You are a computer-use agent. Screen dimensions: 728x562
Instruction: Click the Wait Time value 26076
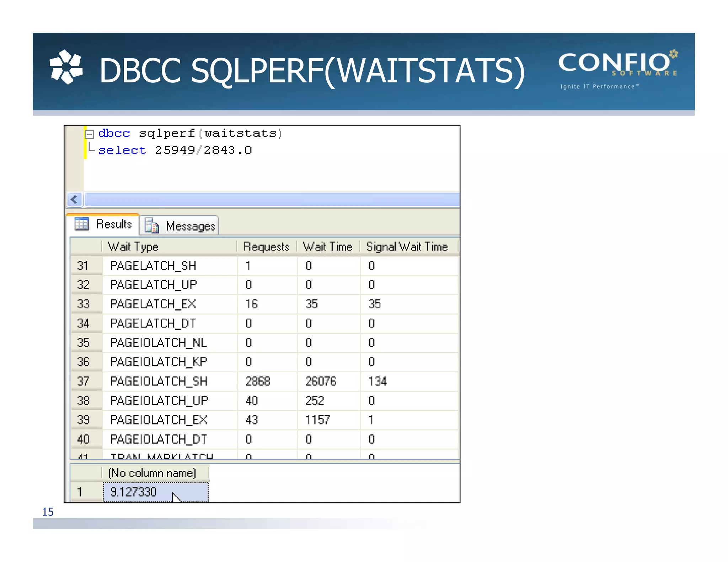(x=329, y=381)
